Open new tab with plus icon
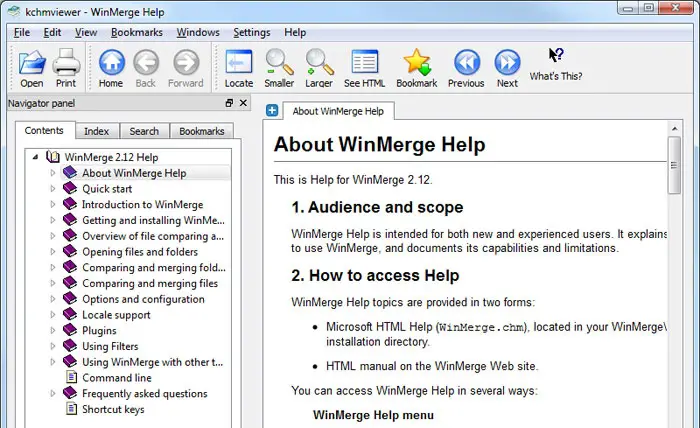This screenshot has width=700, height=428. 272,110
